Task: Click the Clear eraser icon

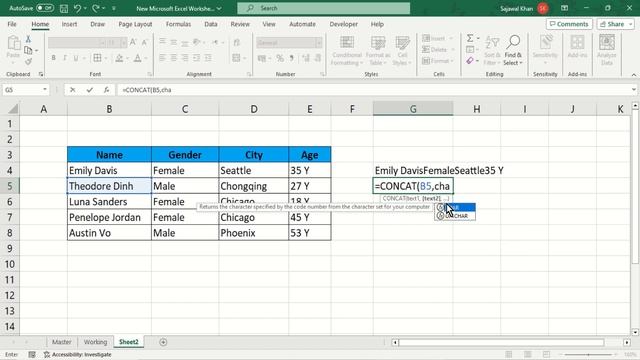Action: click(x=470, y=61)
